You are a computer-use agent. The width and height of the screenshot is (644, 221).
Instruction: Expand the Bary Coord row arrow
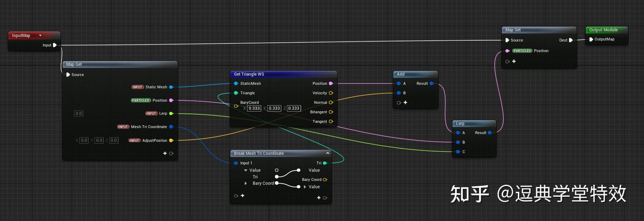pos(246,183)
